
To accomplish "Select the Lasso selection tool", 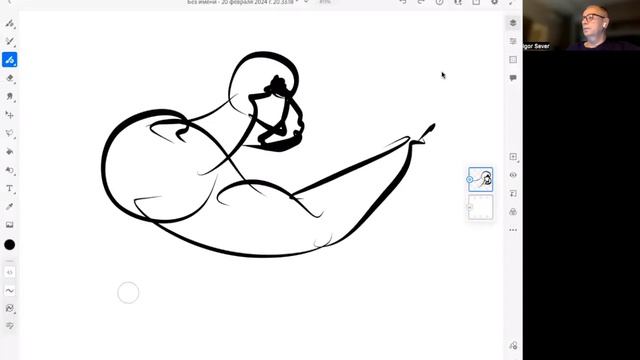I will pos(9,133).
